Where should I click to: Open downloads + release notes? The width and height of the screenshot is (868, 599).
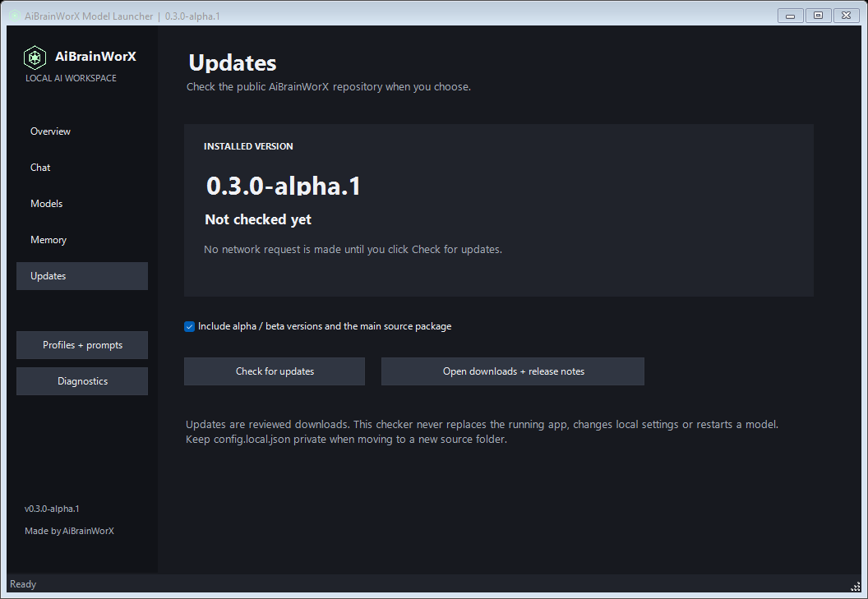[x=513, y=371]
